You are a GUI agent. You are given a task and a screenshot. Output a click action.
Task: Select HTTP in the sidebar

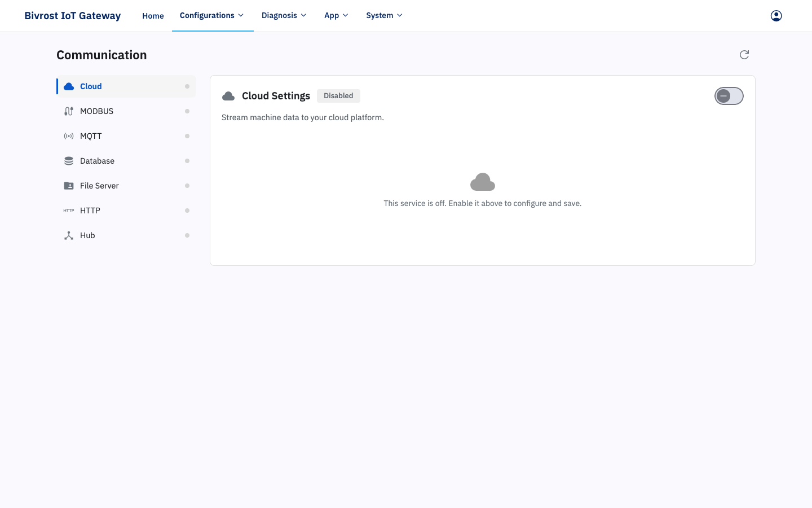point(126,211)
